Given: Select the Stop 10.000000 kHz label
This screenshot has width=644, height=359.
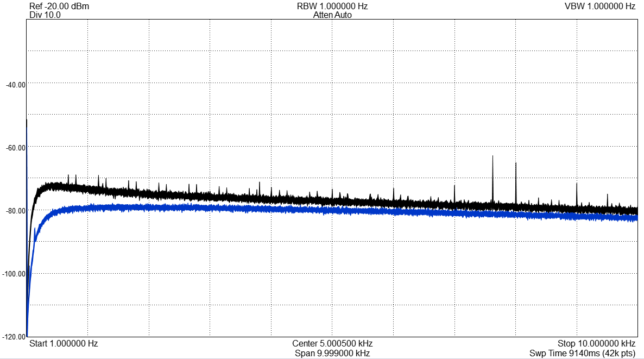Looking at the screenshot, I should [x=596, y=343].
